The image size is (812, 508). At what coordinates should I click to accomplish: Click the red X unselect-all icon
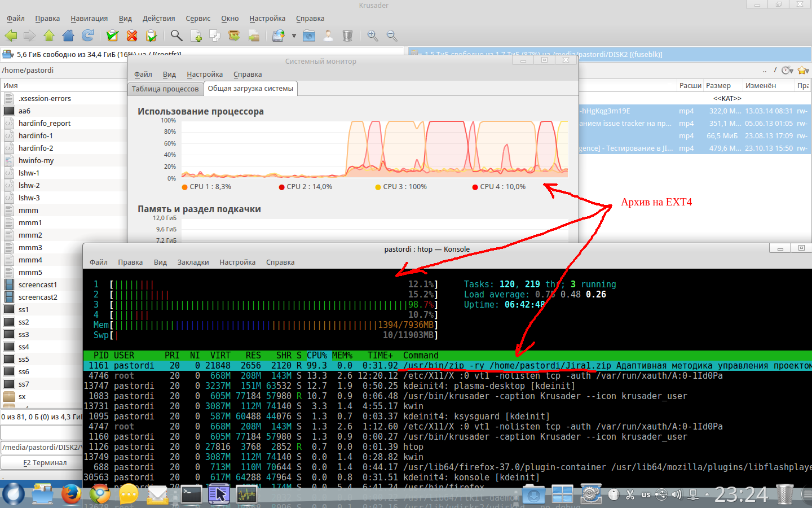coord(132,36)
